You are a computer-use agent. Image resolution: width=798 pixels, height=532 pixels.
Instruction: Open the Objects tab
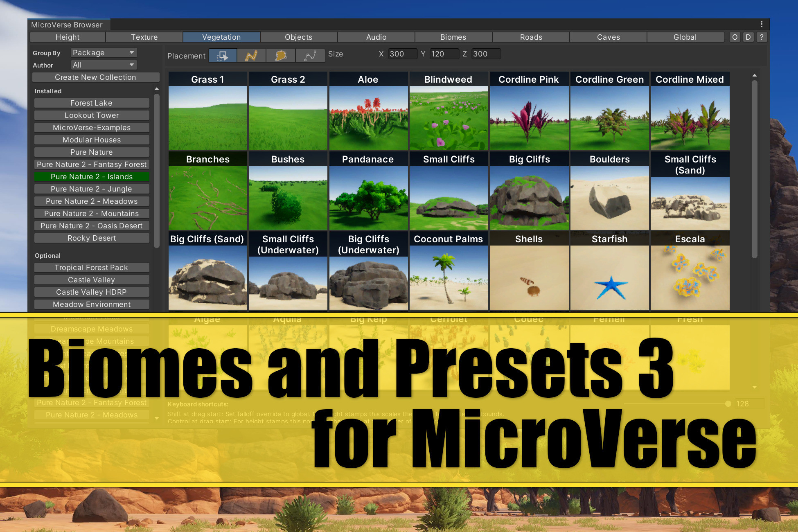click(299, 37)
